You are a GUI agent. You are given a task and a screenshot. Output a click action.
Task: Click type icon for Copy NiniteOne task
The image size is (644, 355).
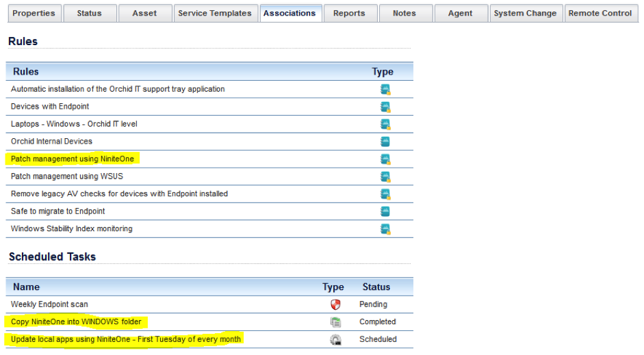click(x=335, y=322)
